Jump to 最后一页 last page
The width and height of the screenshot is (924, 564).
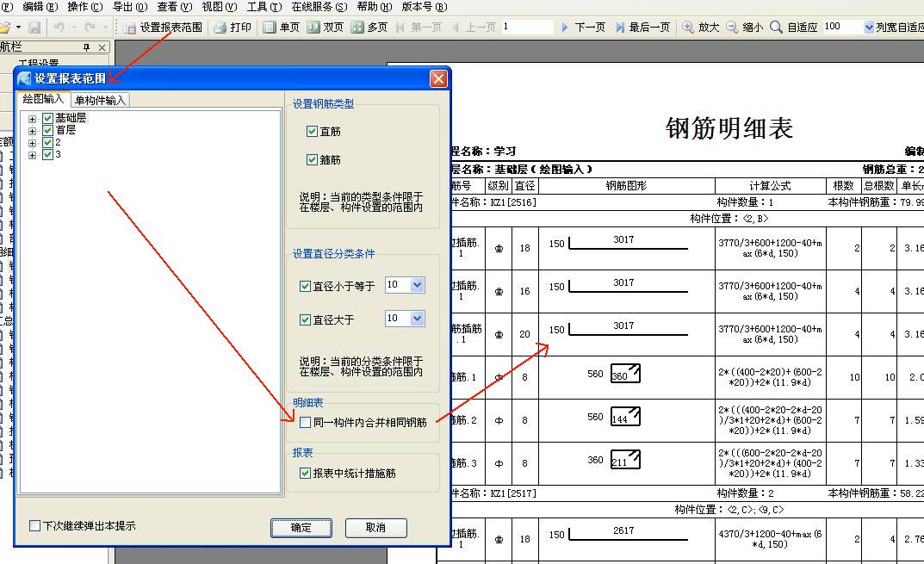coord(642,27)
